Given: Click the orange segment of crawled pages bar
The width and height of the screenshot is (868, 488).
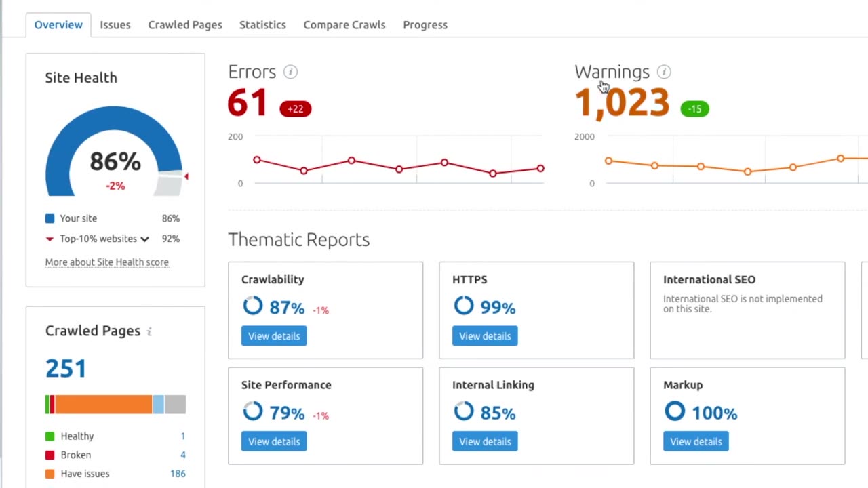Looking at the screenshot, I should click(x=103, y=405).
